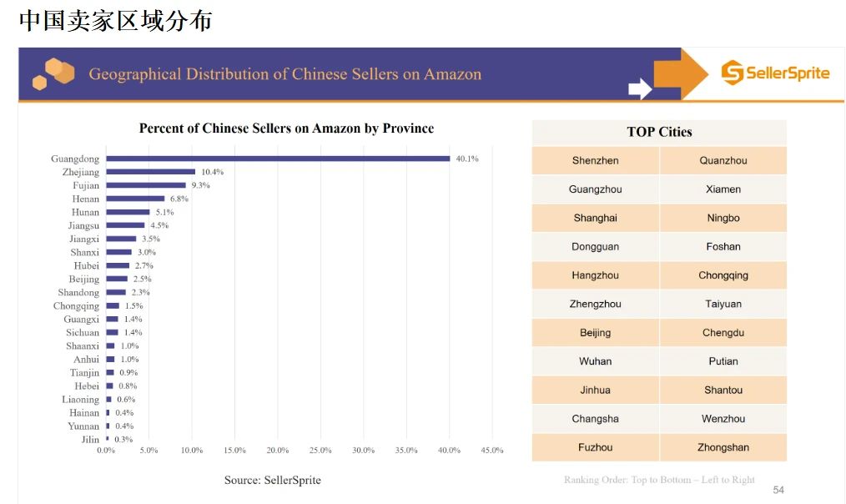Click the Geographical Distribution slide title
The height and width of the screenshot is (504, 846).
point(285,74)
